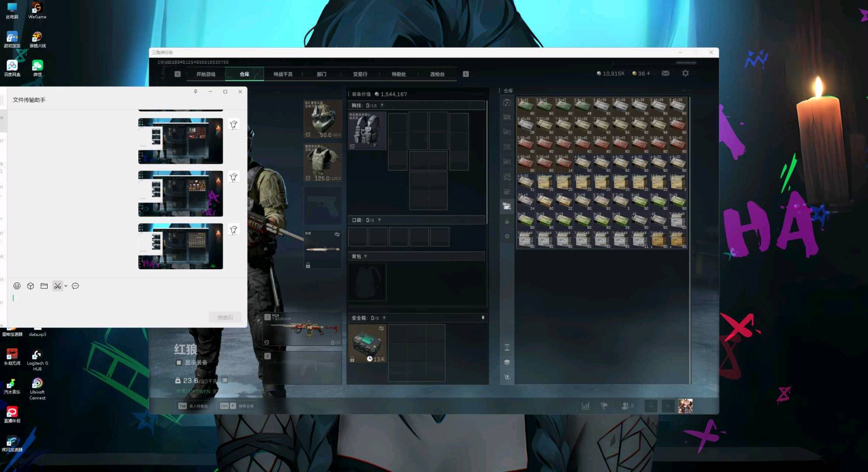868x472 pixels.
Task: Click the warehouse sidebar gear icon
Action: point(507,236)
